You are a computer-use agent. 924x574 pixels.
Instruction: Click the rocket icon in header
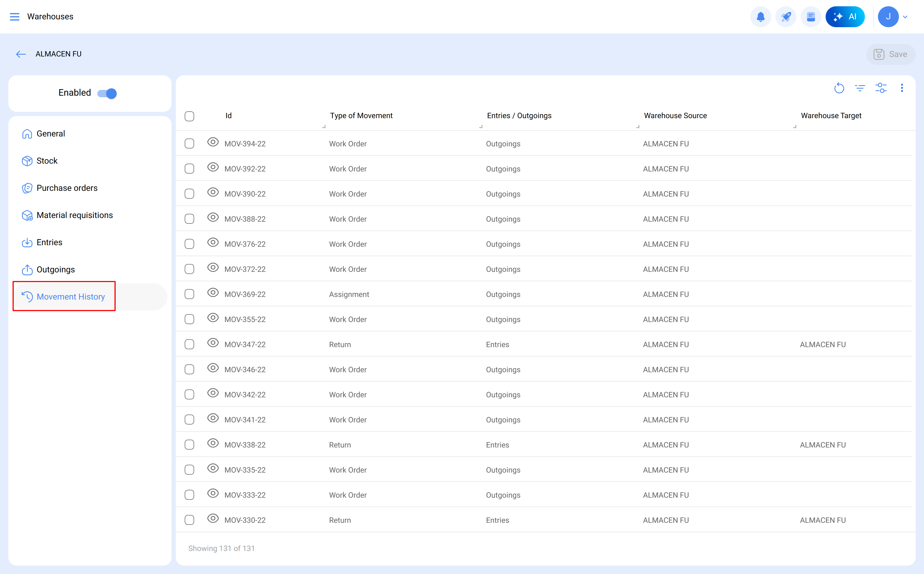(x=786, y=17)
